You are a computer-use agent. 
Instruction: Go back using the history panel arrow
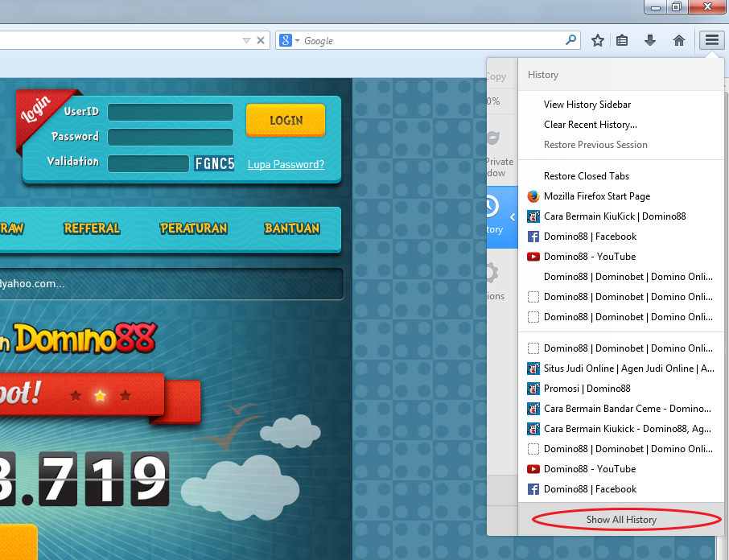[x=513, y=217]
